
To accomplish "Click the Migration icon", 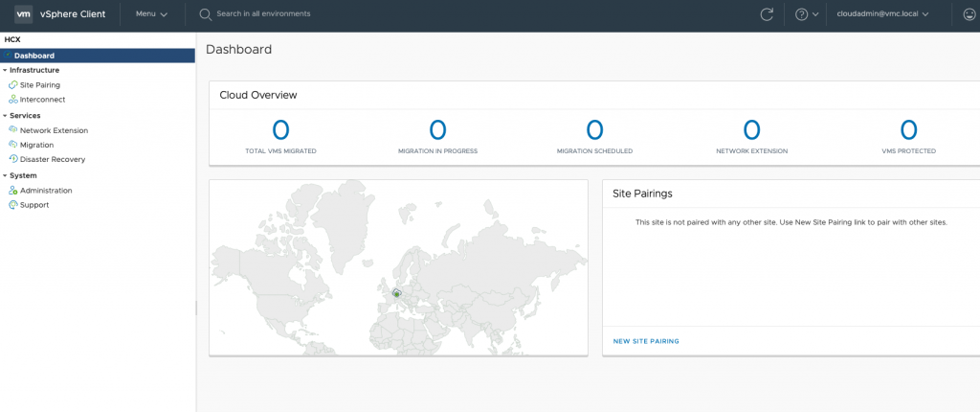I will (13, 145).
